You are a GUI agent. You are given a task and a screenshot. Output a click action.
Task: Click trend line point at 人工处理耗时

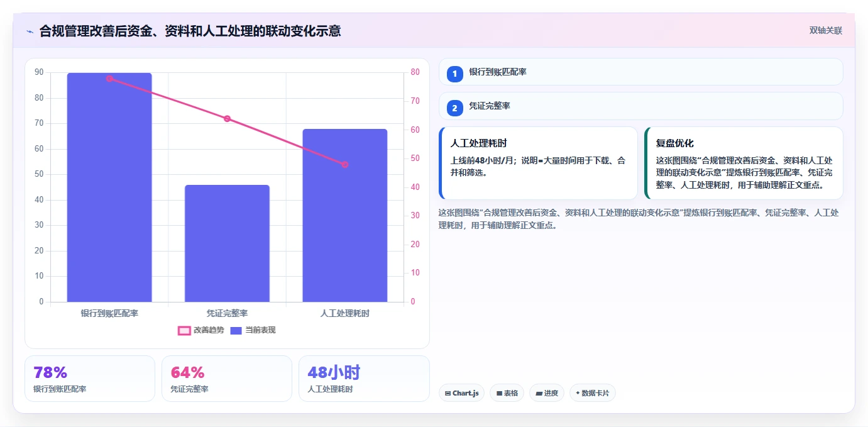344,165
